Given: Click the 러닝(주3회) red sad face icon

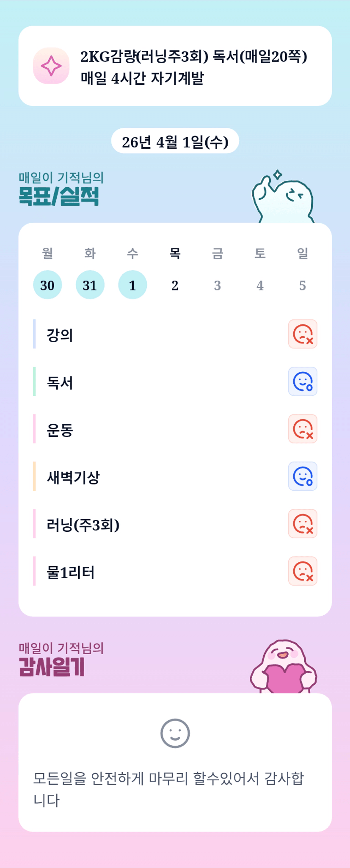Looking at the screenshot, I should point(303,524).
